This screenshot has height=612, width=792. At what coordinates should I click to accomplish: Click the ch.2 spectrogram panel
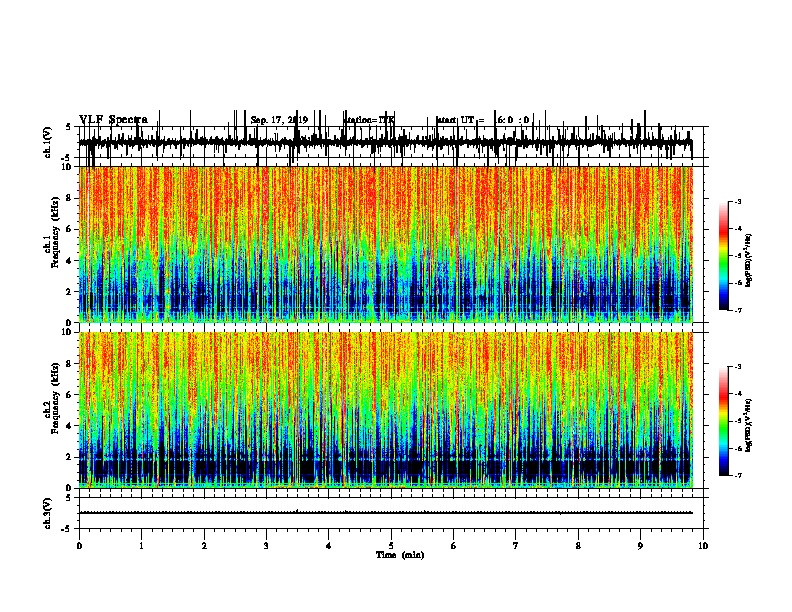386,410
